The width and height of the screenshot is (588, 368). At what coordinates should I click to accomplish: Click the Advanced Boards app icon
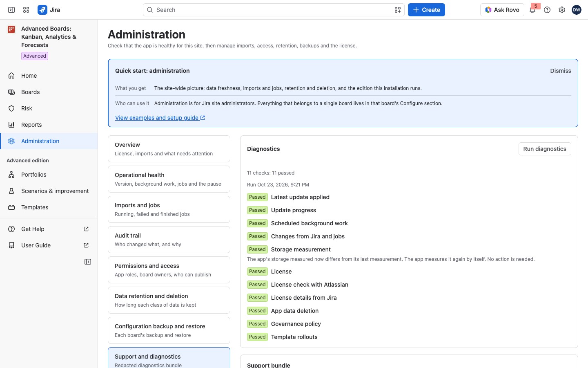point(11,29)
